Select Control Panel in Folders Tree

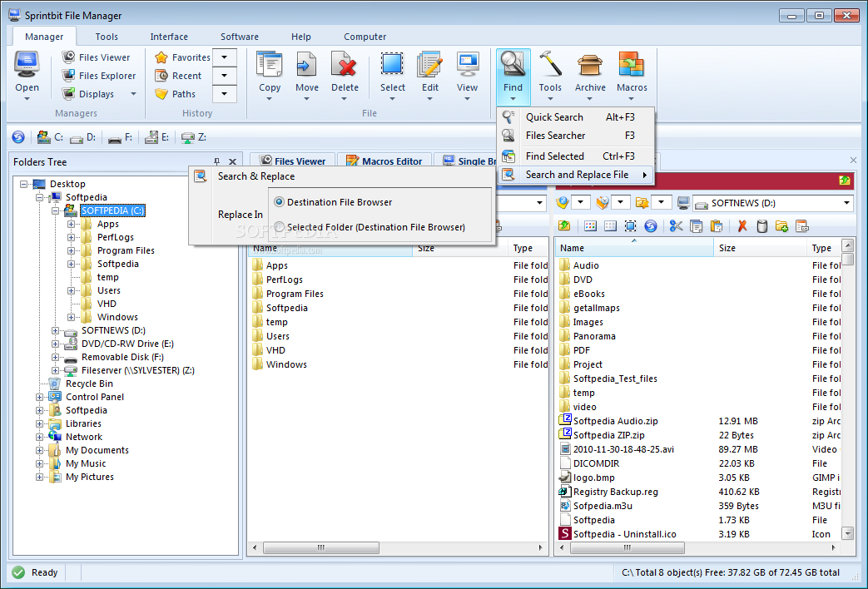point(95,397)
